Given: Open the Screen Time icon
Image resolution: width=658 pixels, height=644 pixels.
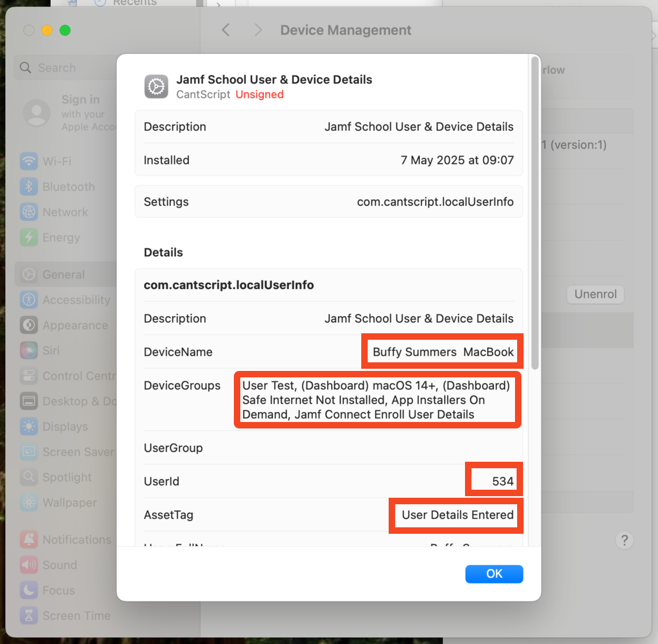Looking at the screenshot, I should (x=29, y=616).
